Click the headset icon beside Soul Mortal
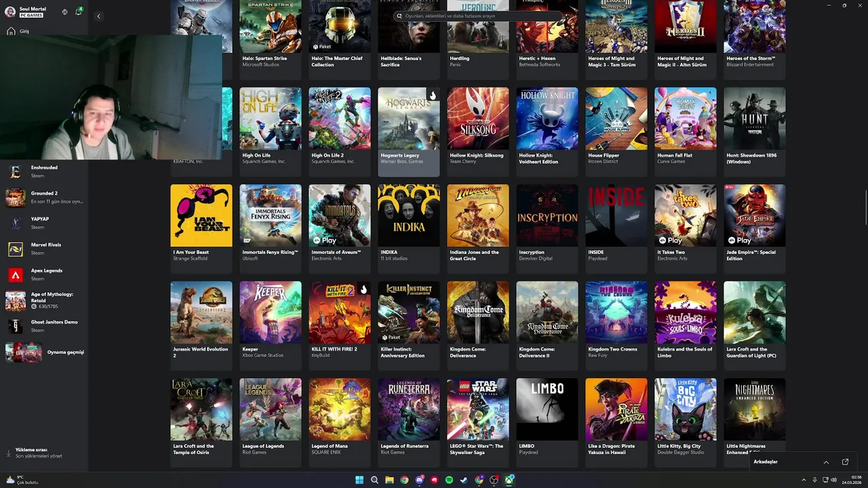This screenshot has height=488, width=868. coord(64,12)
